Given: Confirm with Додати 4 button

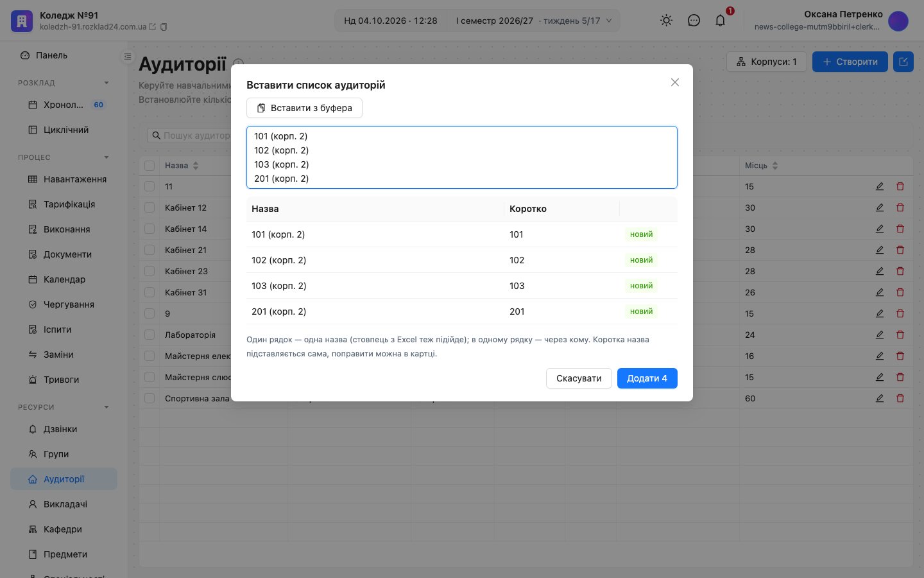Looking at the screenshot, I should coord(647,378).
